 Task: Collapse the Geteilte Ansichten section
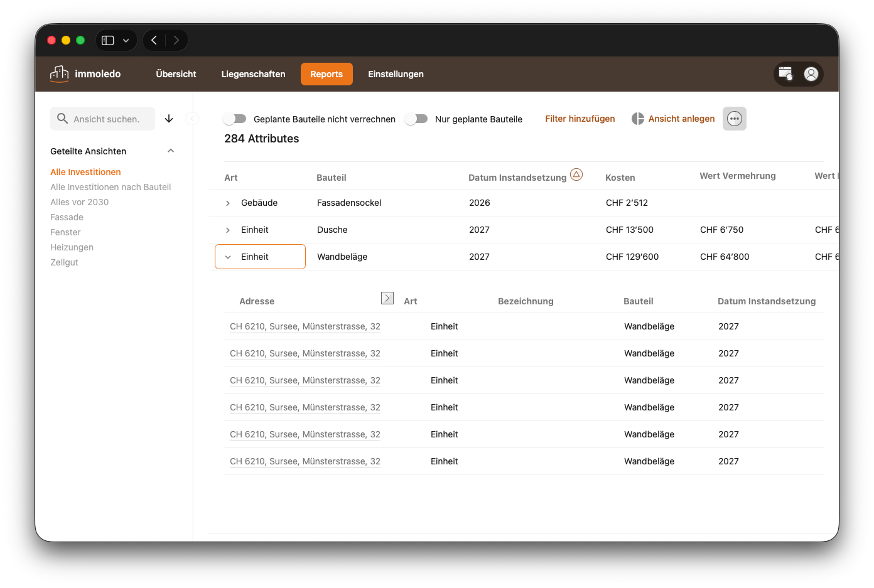click(x=171, y=151)
